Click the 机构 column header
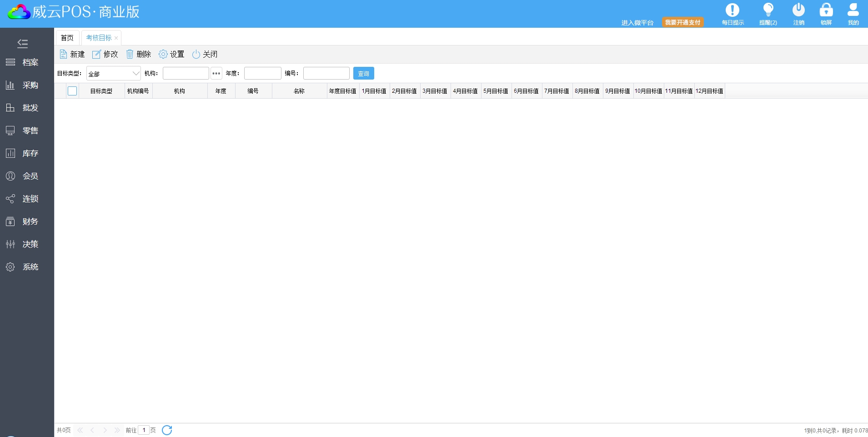 click(180, 91)
